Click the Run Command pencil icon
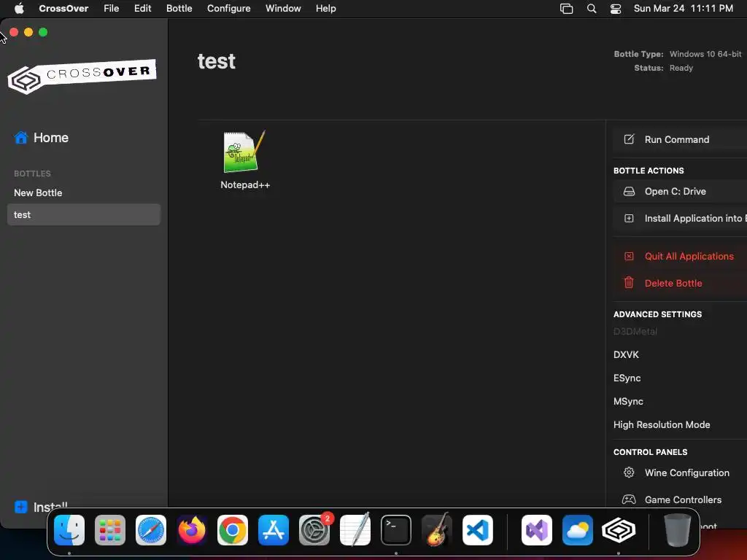Screen dimensions: 747x560 (629, 139)
